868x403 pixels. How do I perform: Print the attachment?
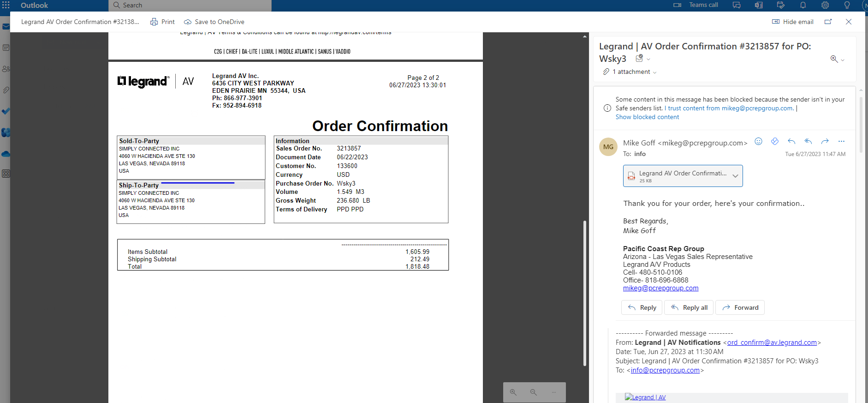click(x=162, y=22)
